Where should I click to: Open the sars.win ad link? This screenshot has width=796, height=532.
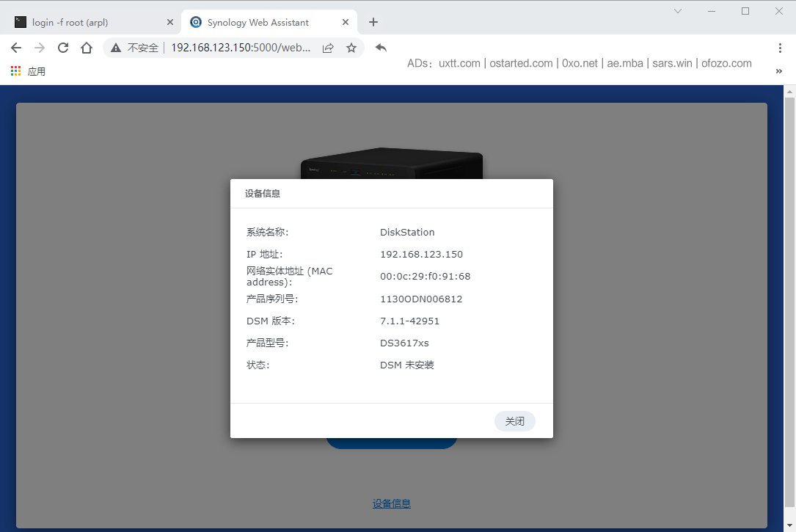pos(672,63)
